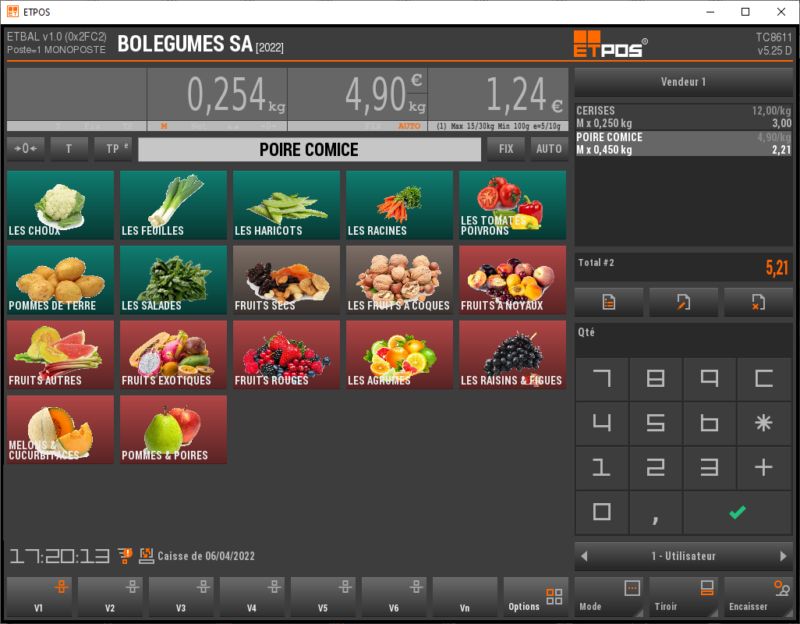Click the warning scale icon beside the clock
This screenshot has height=624, width=800.
coord(125,556)
